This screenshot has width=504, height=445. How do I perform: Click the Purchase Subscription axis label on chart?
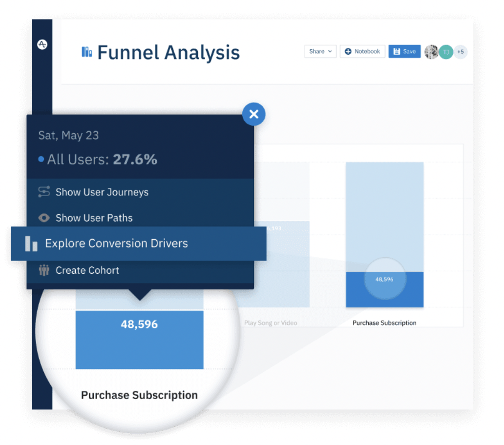click(384, 323)
